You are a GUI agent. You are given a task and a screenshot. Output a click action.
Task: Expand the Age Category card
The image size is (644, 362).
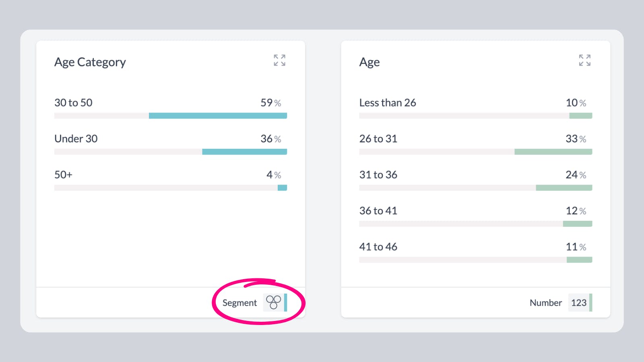(279, 60)
